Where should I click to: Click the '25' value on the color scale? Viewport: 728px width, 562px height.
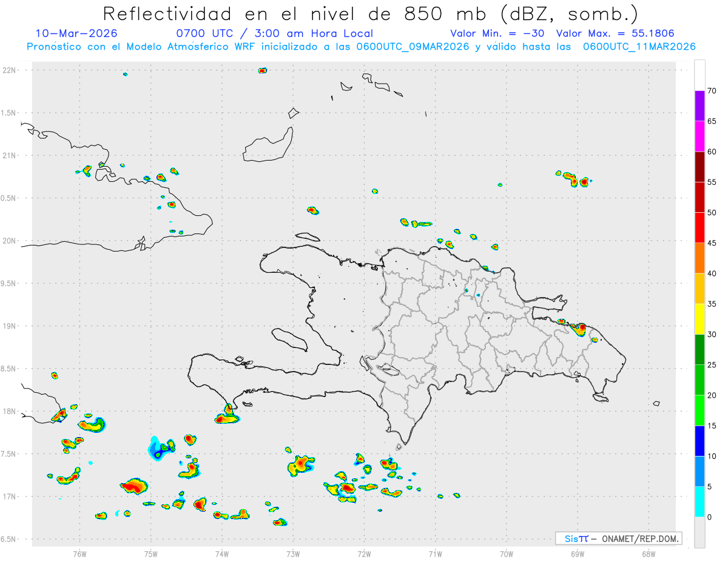712,365
